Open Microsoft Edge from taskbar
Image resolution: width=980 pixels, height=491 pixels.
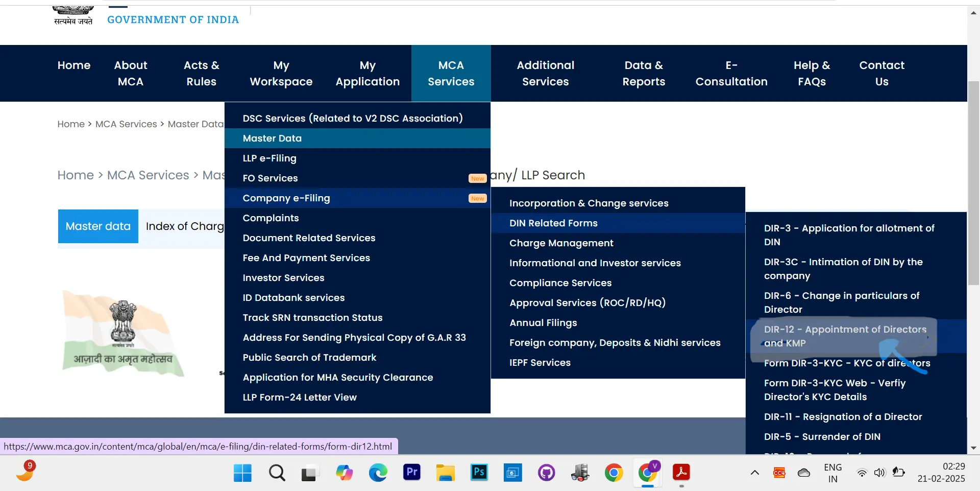[378, 473]
